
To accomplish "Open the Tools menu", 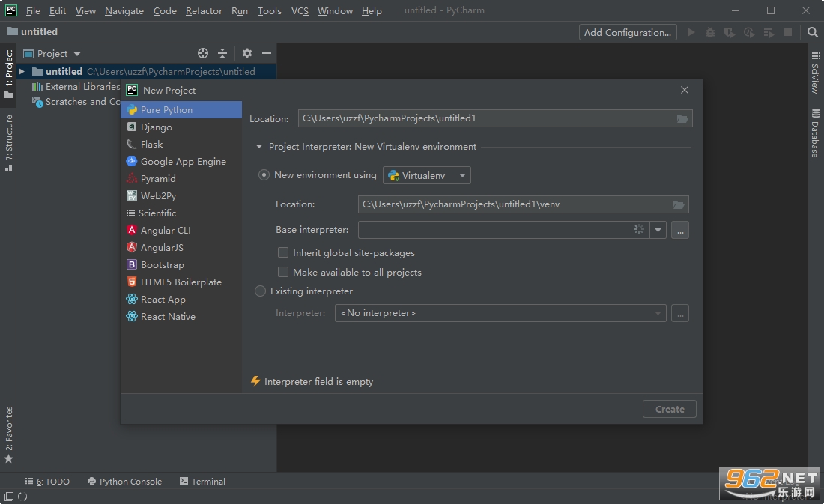I will tap(269, 10).
